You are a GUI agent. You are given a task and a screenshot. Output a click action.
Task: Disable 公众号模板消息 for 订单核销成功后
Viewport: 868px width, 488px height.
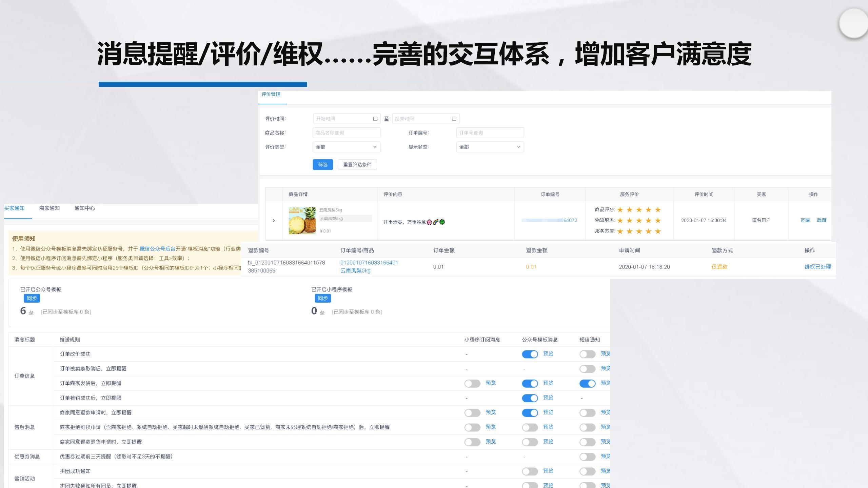530,398
